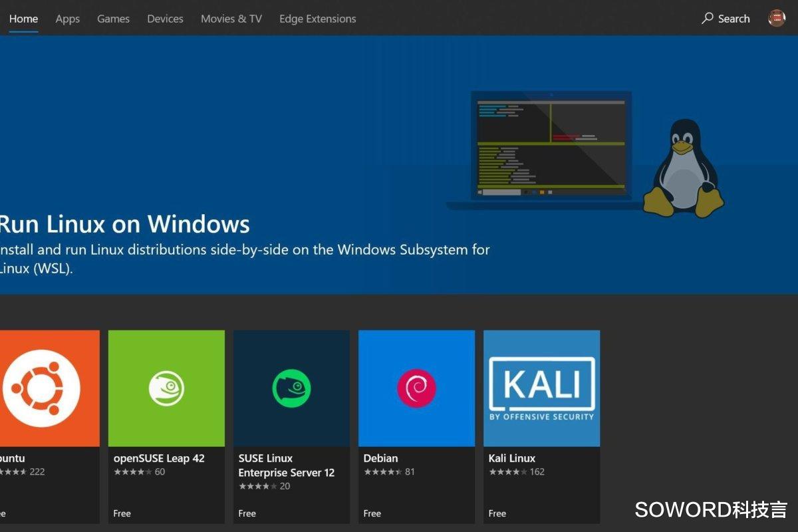Open the Devices tab
The height and width of the screenshot is (532, 798).
165,19
